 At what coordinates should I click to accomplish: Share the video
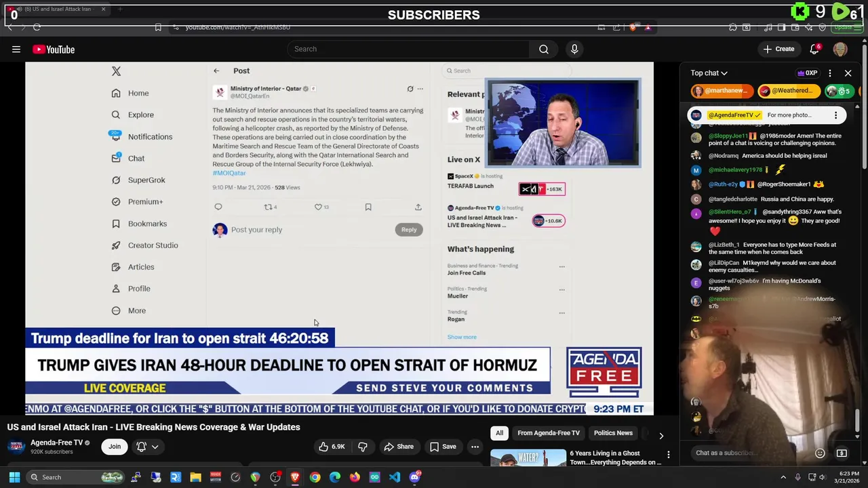[x=399, y=447]
